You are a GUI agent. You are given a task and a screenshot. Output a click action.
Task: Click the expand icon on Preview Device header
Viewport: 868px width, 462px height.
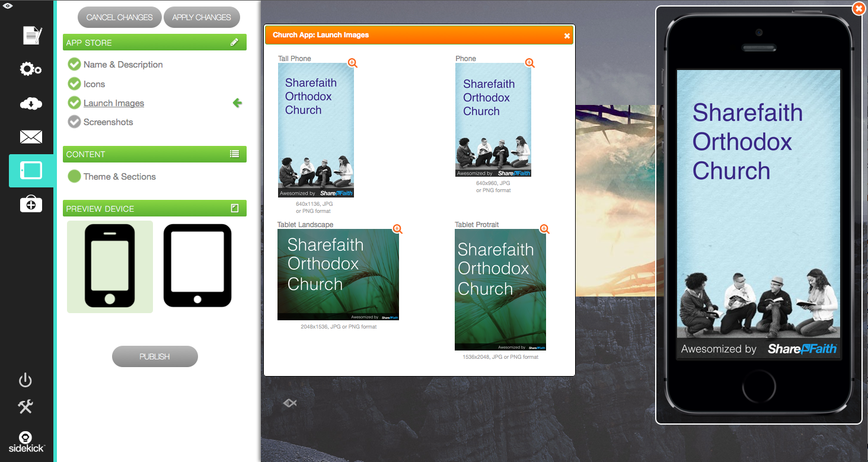[x=235, y=208]
